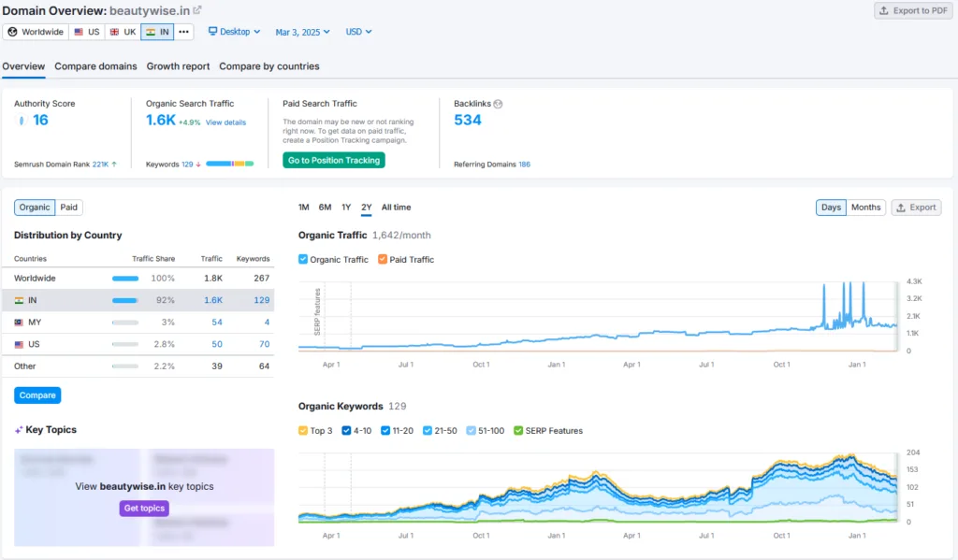Click IN row traffic value 1.6K
Image resolution: width=958 pixels, height=560 pixels.
213,300
